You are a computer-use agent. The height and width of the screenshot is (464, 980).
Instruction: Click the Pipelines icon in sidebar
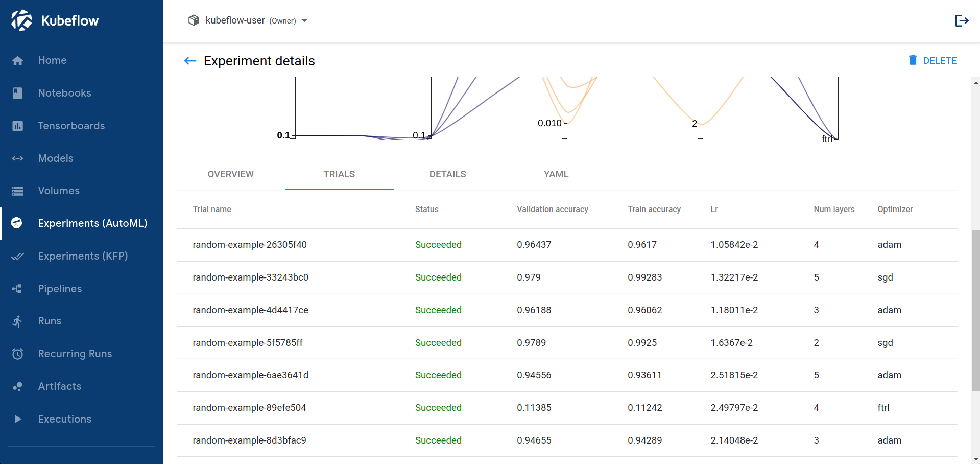coord(18,289)
